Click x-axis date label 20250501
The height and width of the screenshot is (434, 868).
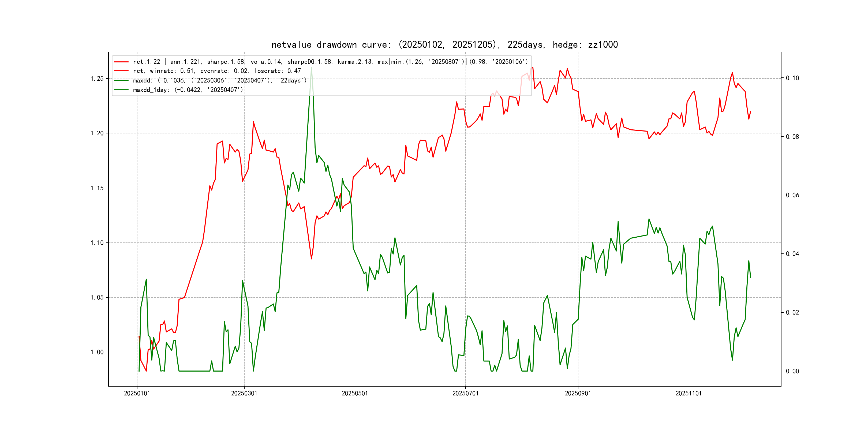354,393
